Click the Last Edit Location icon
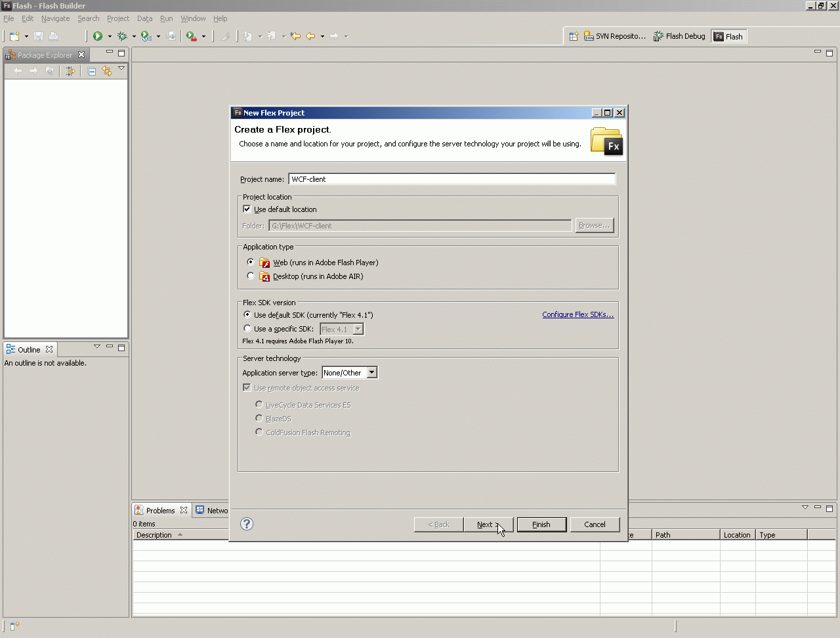The image size is (840, 638). [x=295, y=36]
